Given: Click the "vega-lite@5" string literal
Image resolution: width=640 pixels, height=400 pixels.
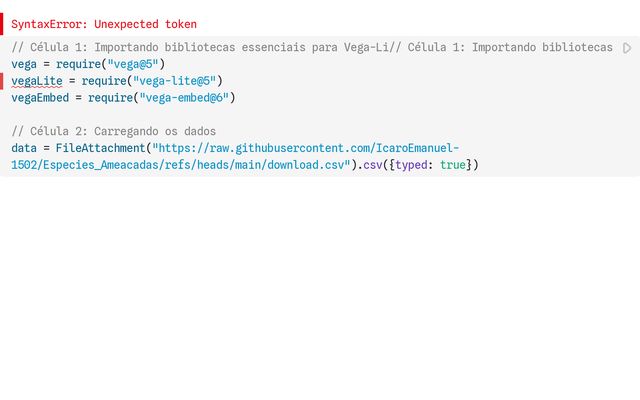Looking at the screenshot, I should (174, 81).
